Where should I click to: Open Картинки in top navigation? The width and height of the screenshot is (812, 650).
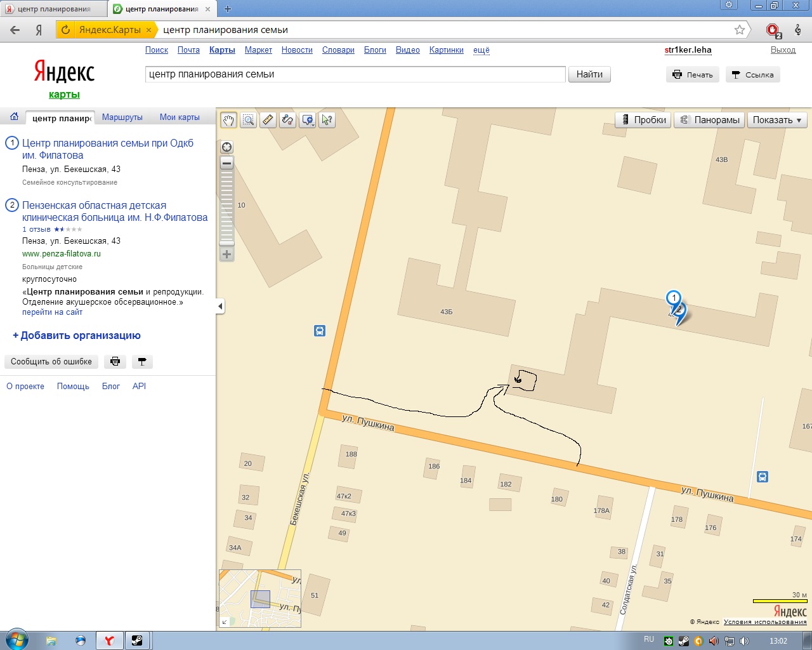pos(447,50)
